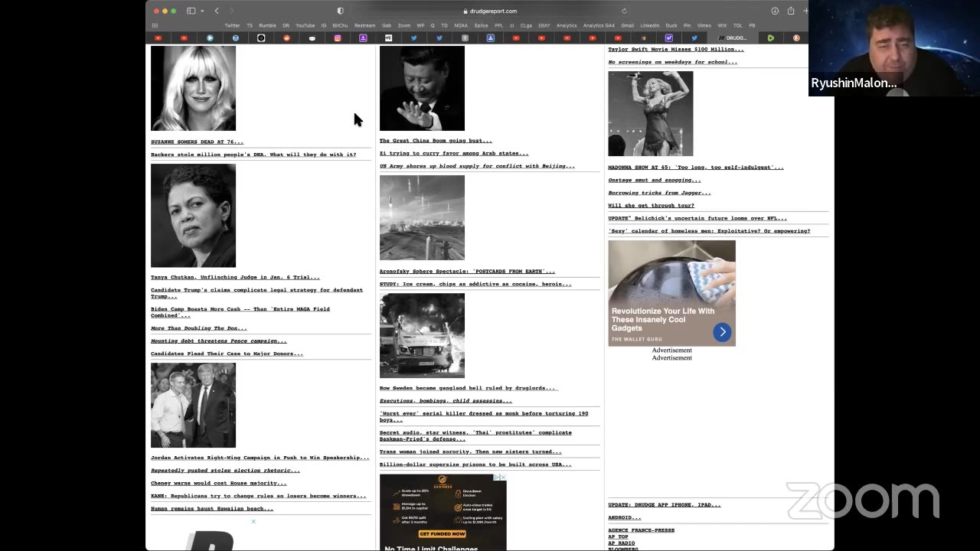Open the Analytics GA4 bookmark
The height and width of the screenshot is (551, 980).
click(x=599, y=25)
